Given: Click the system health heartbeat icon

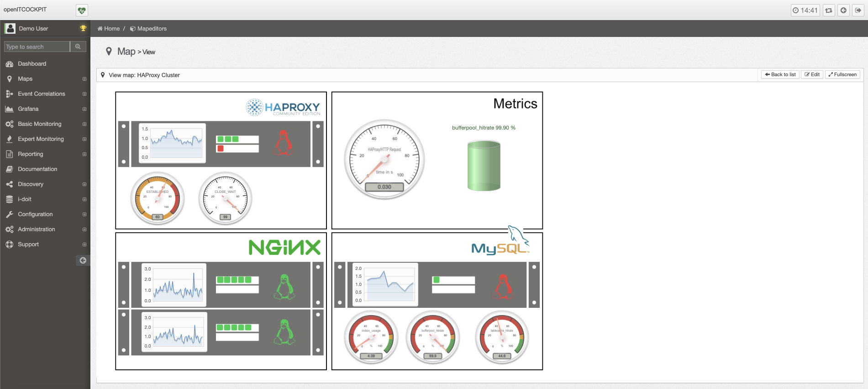Looking at the screenshot, I should [82, 10].
